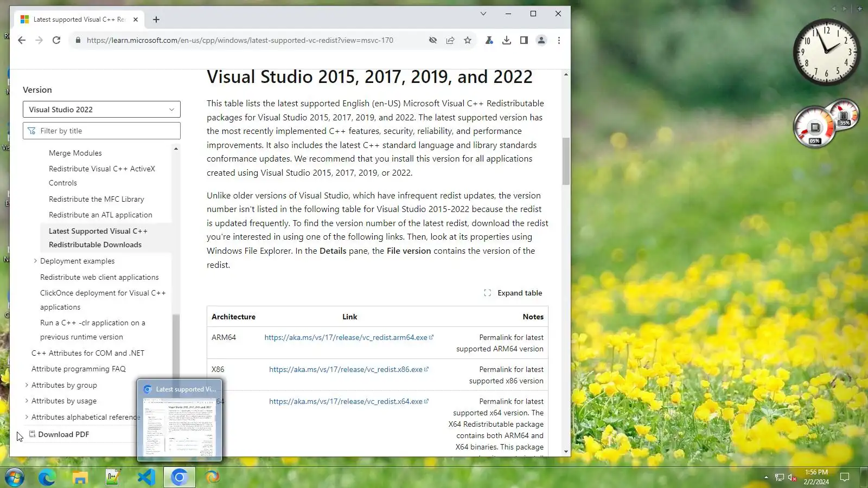Share this page using the share icon

coord(450,40)
